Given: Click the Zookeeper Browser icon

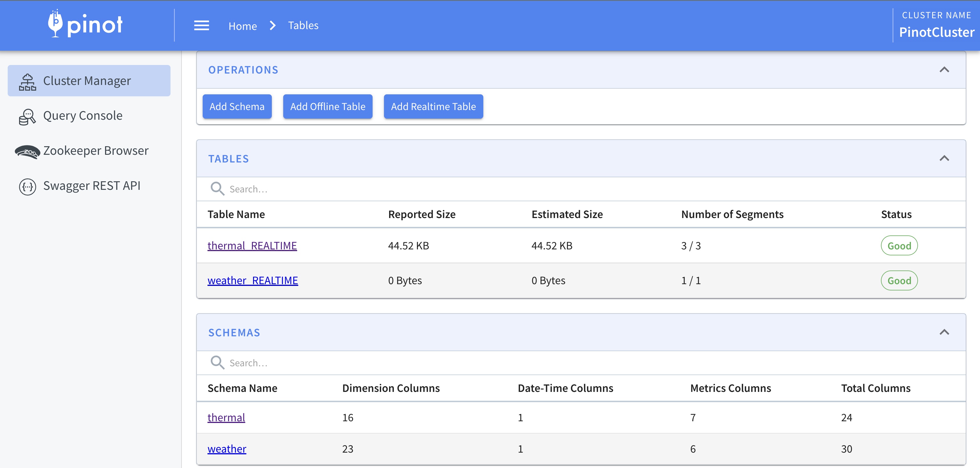Looking at the screenshot, I should coord(27,152).
